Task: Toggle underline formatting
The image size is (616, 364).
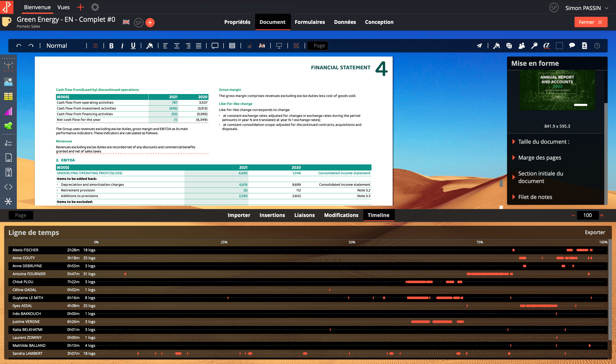Action: click(133, 46)
